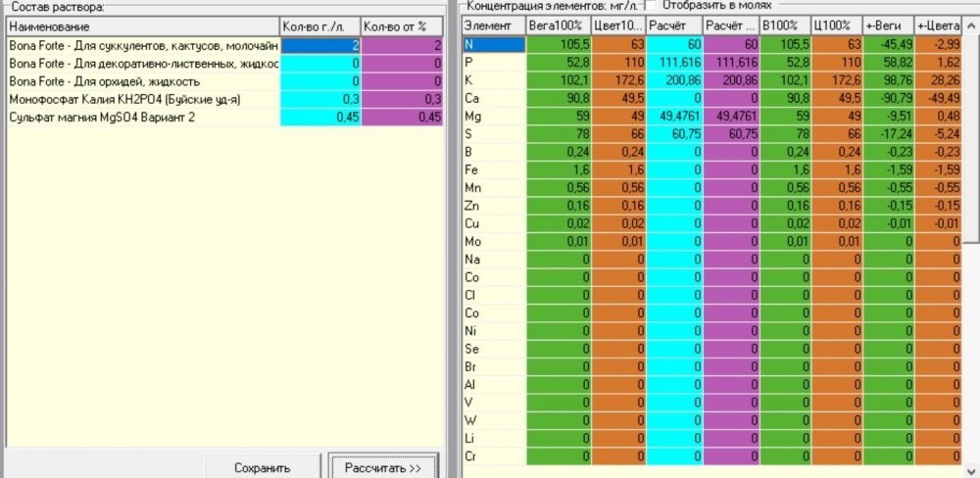Click the 'Наименование' column header
Viewport: 980px width, 478px height.
point(142,26)
